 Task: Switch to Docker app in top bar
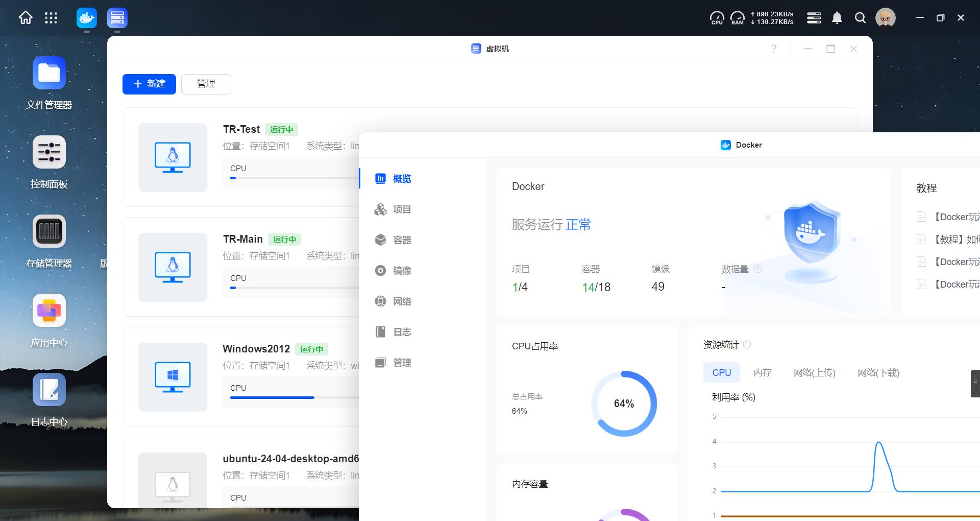tap(86, 18)
